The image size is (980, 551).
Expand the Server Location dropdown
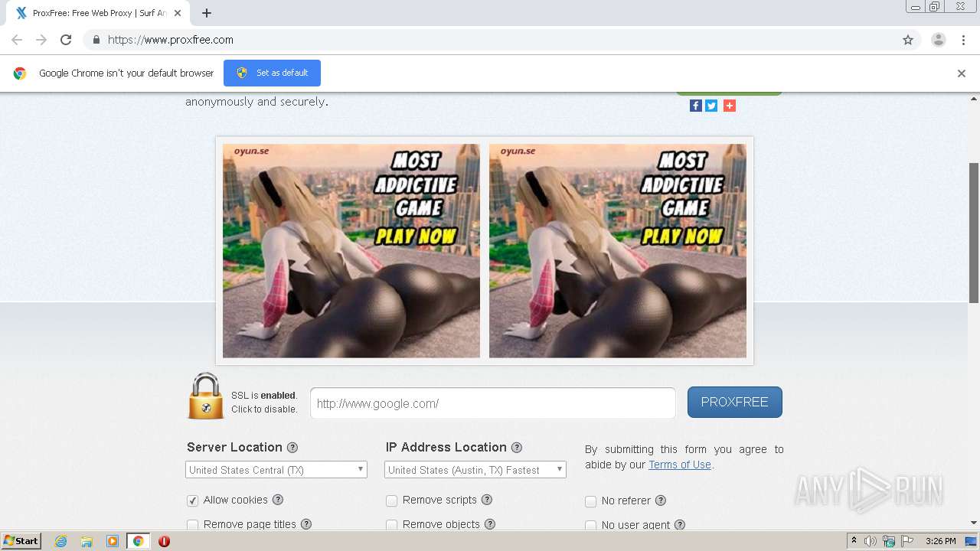pyautogui.click(x=276, y=470)
